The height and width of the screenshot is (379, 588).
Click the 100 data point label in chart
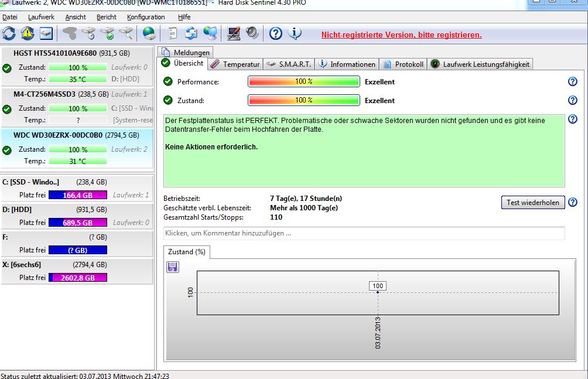click(x=378, y=286)
